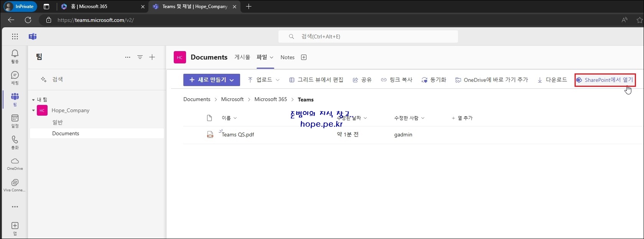Open read aloud icon in address bar
The width and height of the screenshot is (644, 239).
tap(624, 20)
